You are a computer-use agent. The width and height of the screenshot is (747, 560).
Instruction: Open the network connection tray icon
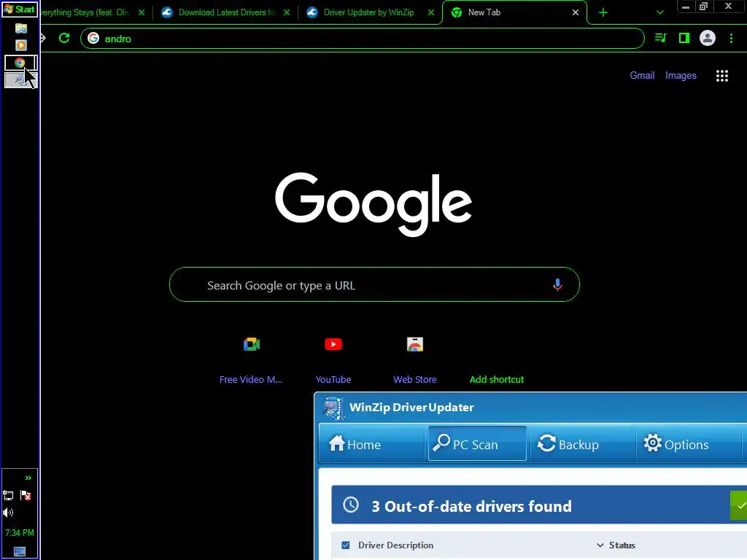tap(8, 495)
